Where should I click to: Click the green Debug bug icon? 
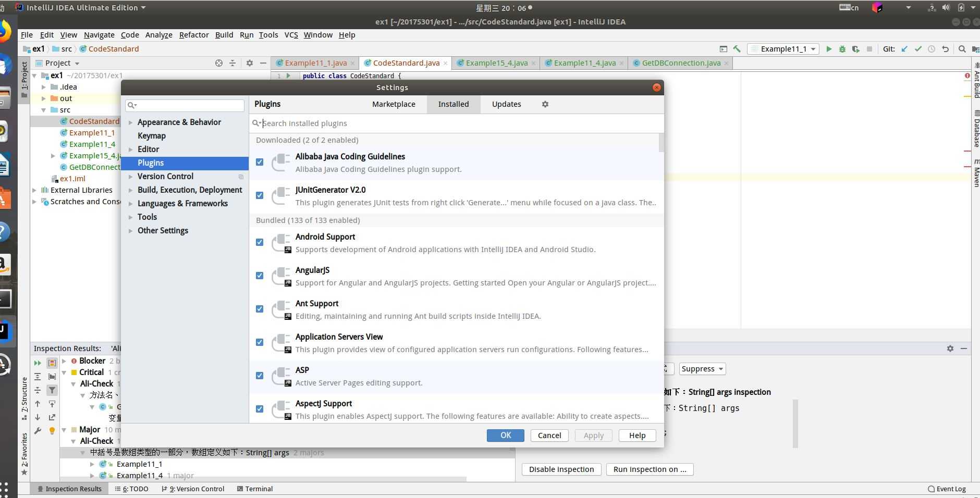(842, 49)
